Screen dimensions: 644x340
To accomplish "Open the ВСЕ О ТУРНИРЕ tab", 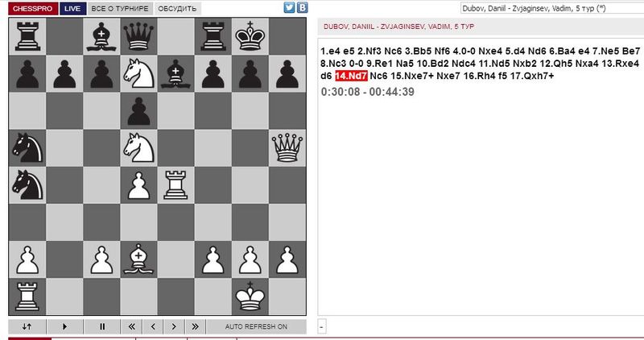I will click(x=119, y=9).
